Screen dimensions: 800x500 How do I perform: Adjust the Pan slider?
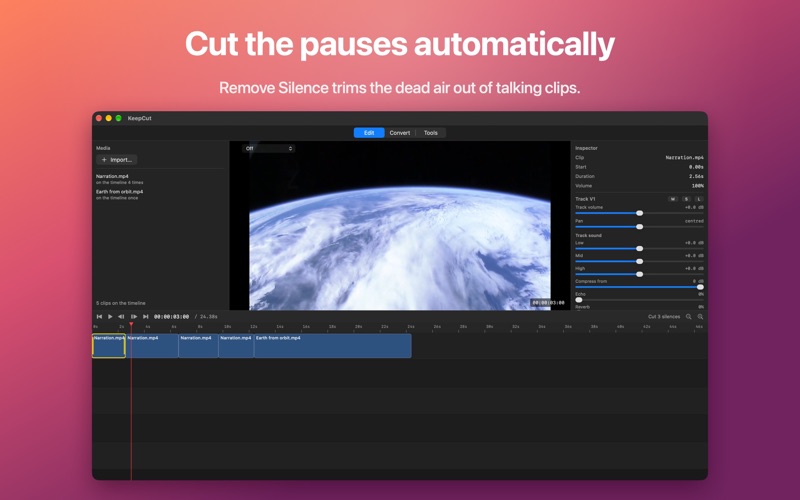coord(639,227)
